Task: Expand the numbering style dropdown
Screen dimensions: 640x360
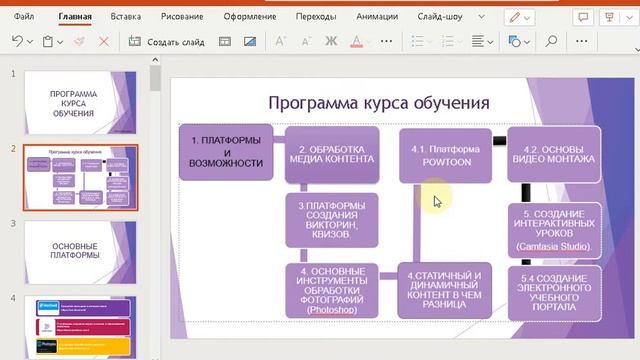Action: tap(460, 42)
